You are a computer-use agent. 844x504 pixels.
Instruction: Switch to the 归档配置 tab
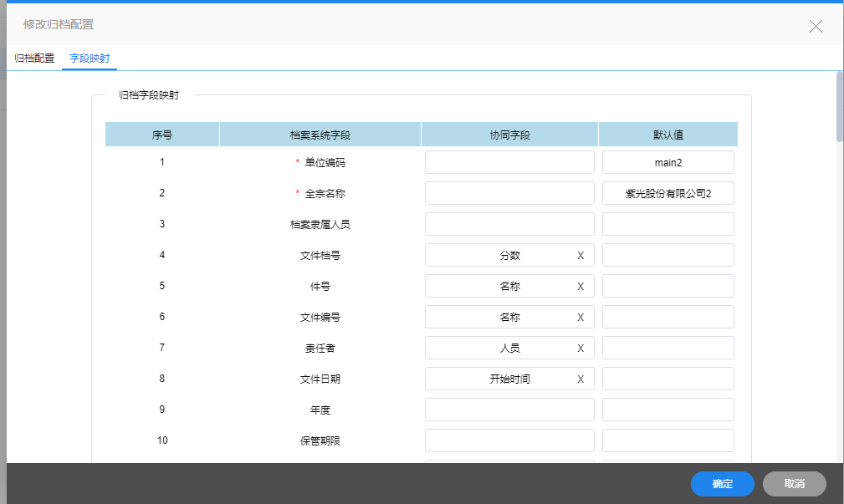coord(34,59)
